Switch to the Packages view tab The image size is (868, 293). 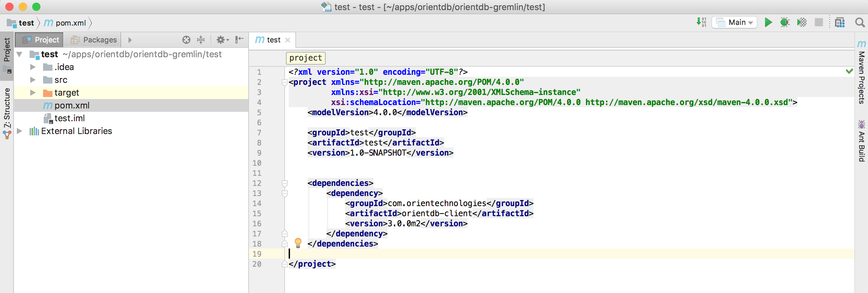94,40
